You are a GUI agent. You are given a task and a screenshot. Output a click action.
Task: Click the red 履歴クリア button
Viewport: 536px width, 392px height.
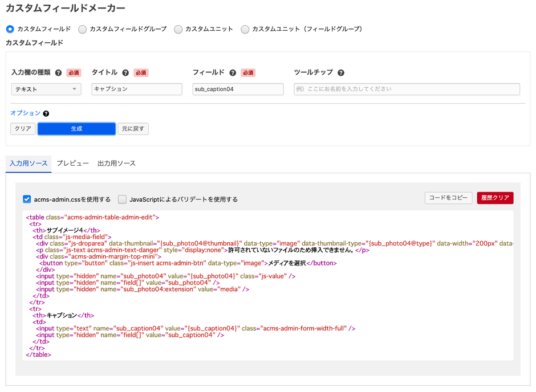pos(495,198)
